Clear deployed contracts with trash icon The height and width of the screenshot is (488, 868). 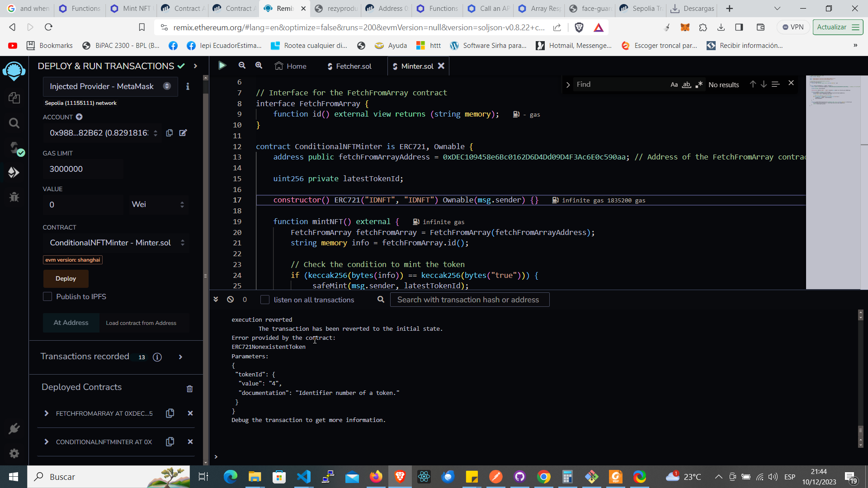190,389
